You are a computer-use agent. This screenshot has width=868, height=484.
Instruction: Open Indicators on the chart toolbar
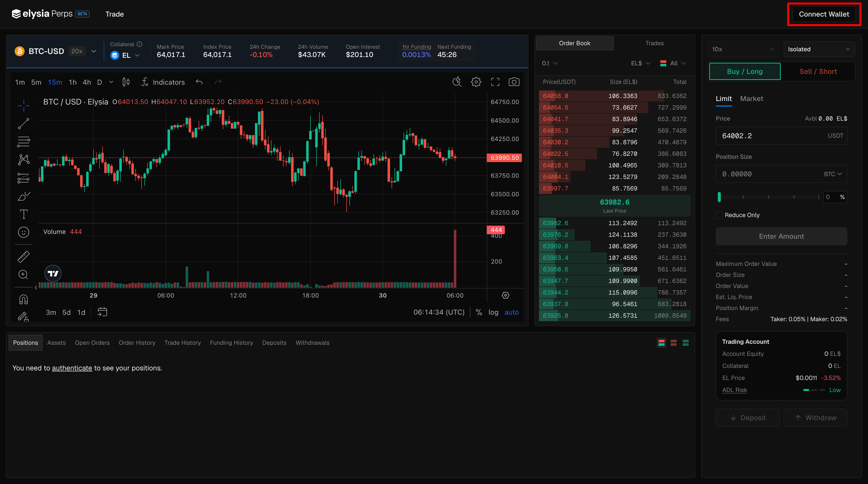click(x=163, y=82)
